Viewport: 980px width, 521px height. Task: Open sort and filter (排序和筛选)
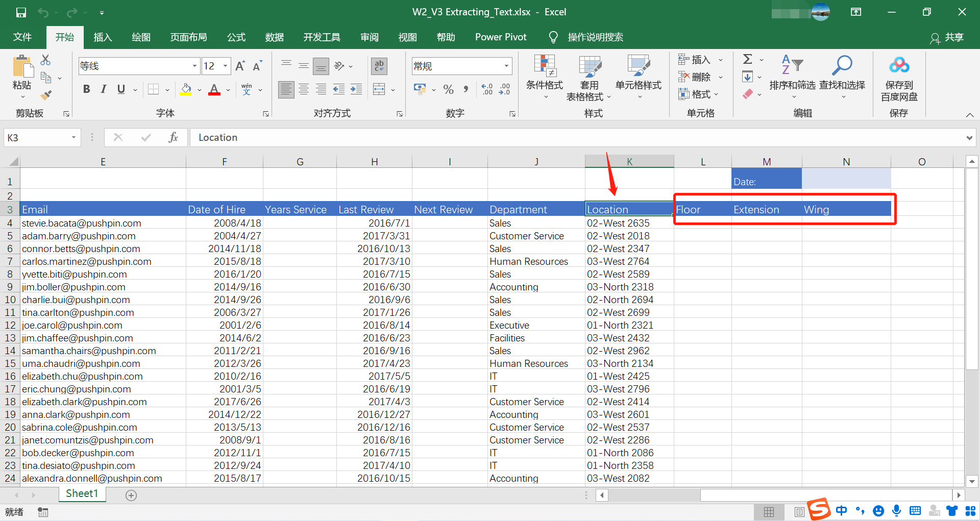coord(792,78)
